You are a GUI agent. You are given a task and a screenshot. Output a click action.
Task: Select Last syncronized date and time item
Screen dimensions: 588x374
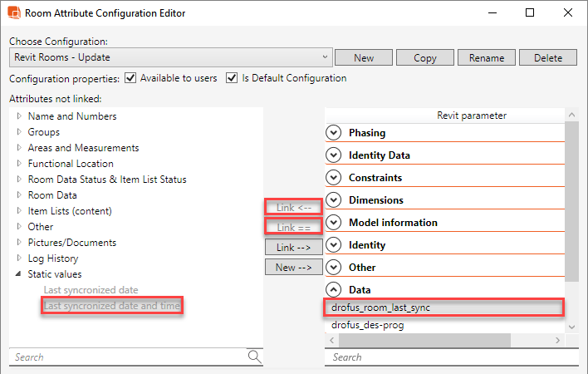coord(112,306)
